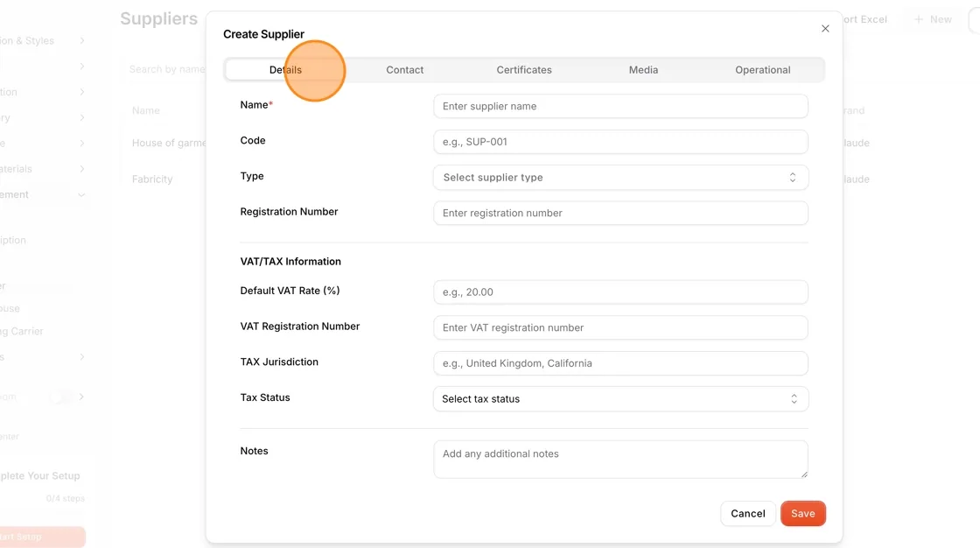Click the Registration Number field
This screenshot has height=548, width=980.
click(620, 214)
